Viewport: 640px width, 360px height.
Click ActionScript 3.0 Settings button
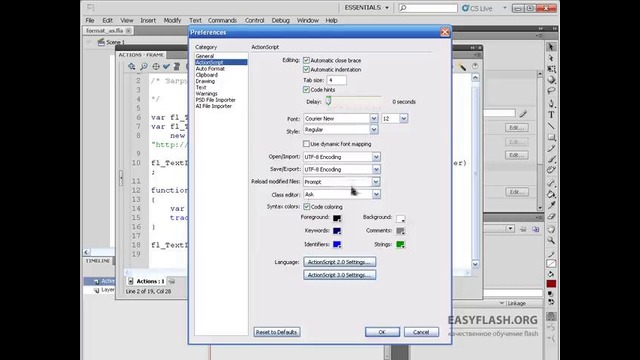coord(340,275)
